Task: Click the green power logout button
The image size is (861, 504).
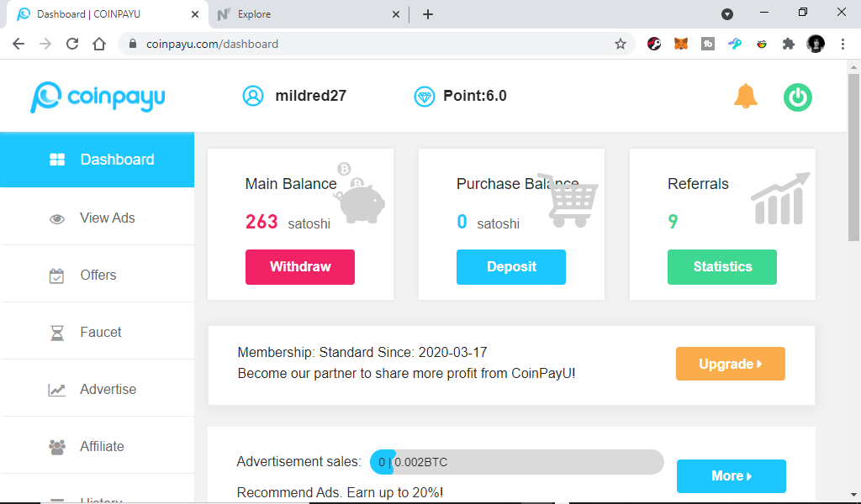Action: 797,97
